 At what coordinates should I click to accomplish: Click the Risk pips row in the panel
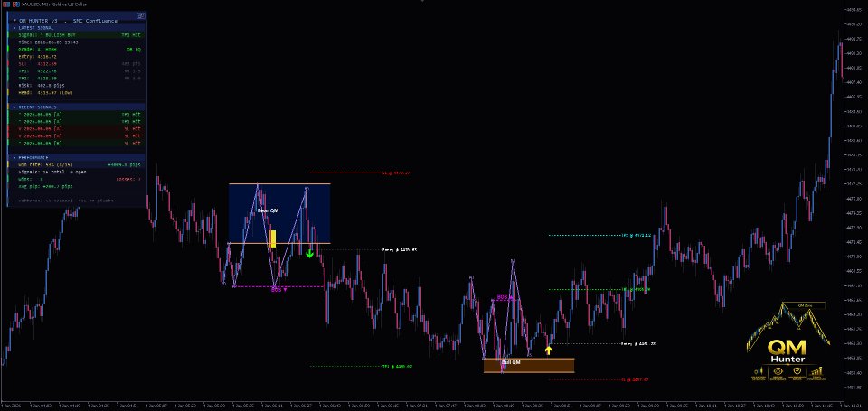tap(77, 85)
